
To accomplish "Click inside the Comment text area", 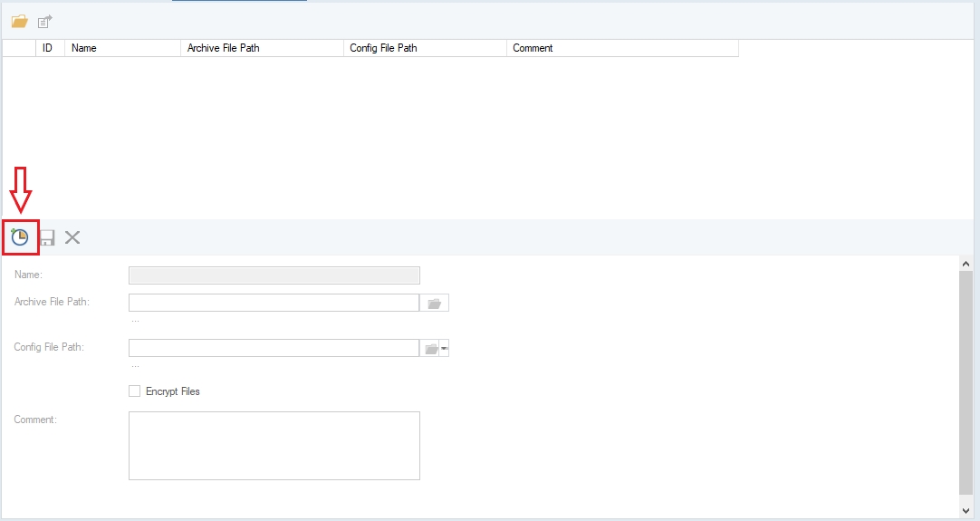I will pyautogui.click(x=274, y=445).
